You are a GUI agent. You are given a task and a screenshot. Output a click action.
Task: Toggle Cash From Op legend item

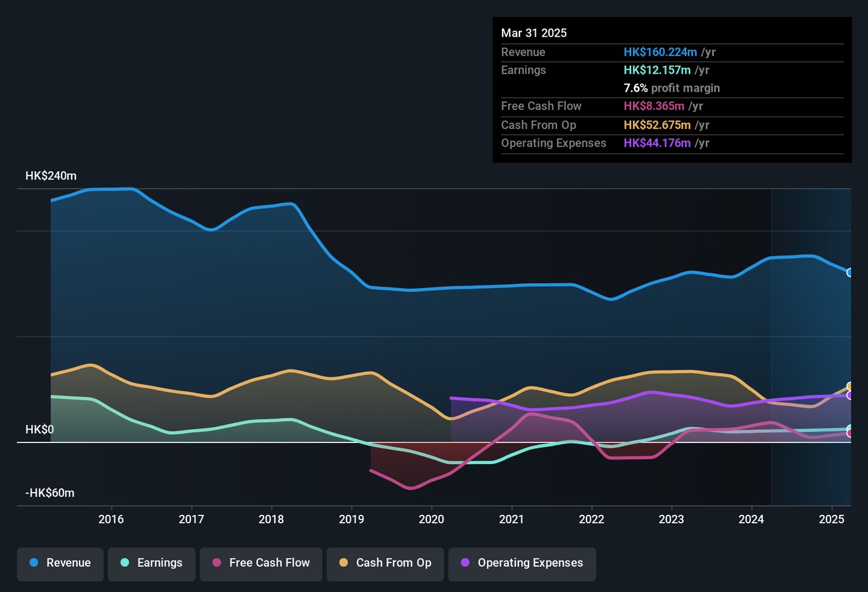click(x=385, y=563)
